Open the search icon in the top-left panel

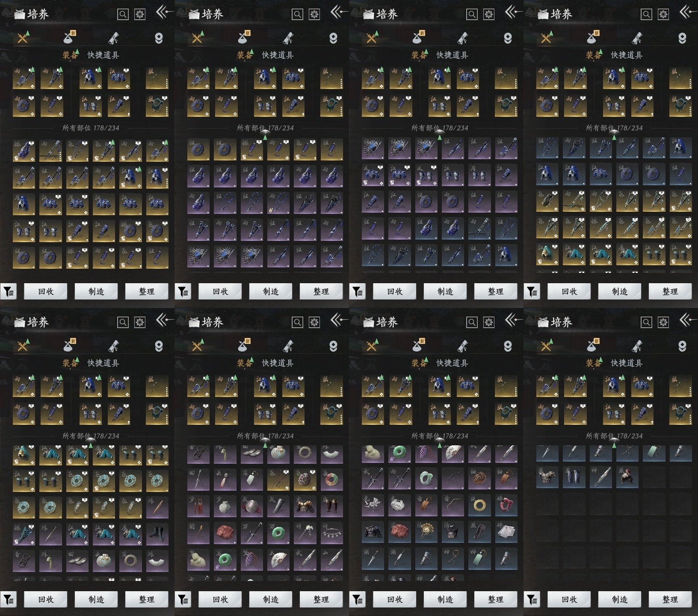click(x=123, y=15)
